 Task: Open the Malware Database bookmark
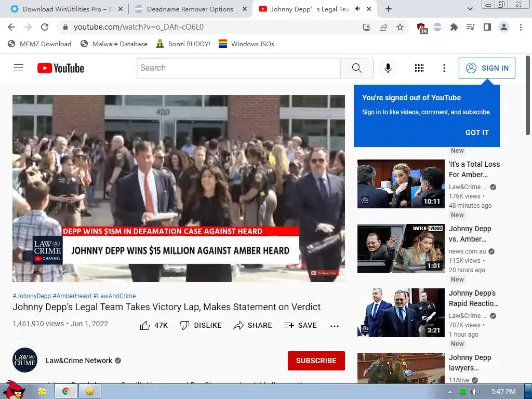tap(114, 44)
